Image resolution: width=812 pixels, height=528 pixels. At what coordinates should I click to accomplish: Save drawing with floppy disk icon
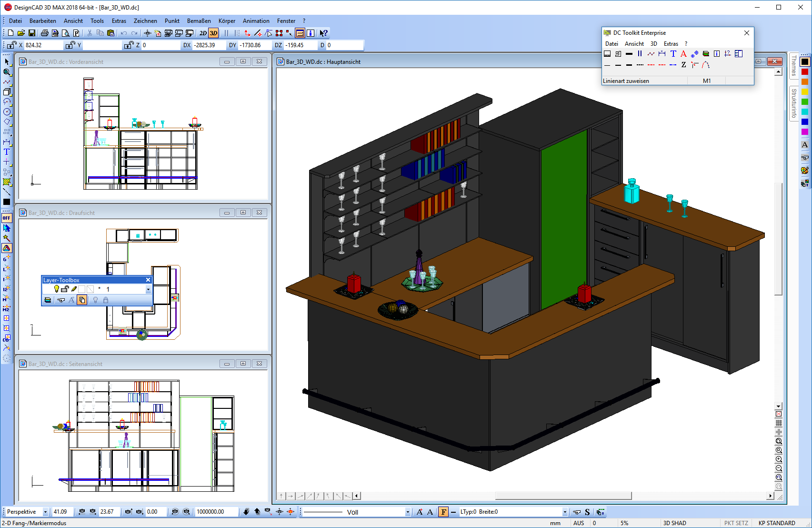click(32, 33)
